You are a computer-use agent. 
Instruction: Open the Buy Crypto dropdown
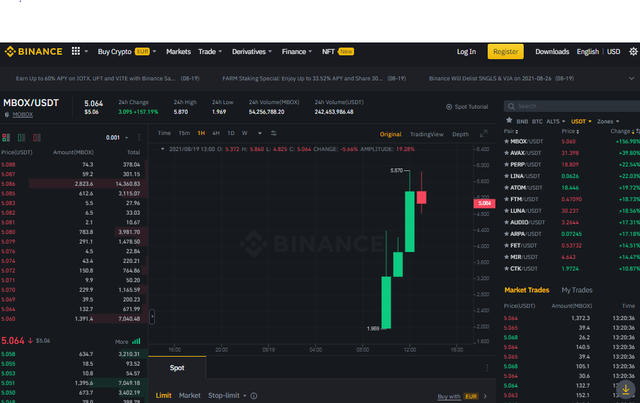tap(127, 51)
